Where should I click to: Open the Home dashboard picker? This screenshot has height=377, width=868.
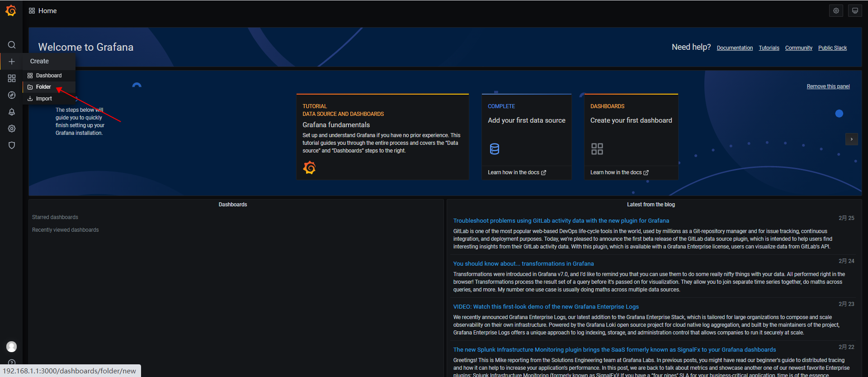[47, 11]
